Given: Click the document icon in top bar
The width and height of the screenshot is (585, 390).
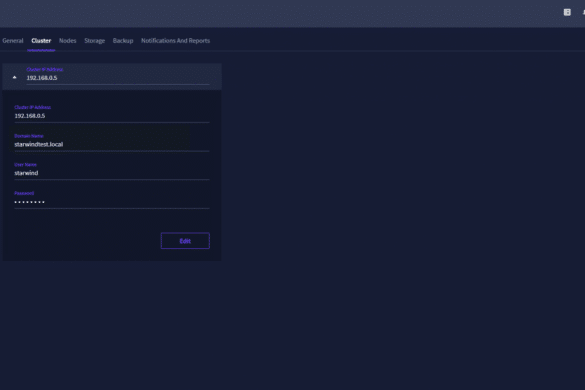Looking at the screenshot, I should [567, 12].
